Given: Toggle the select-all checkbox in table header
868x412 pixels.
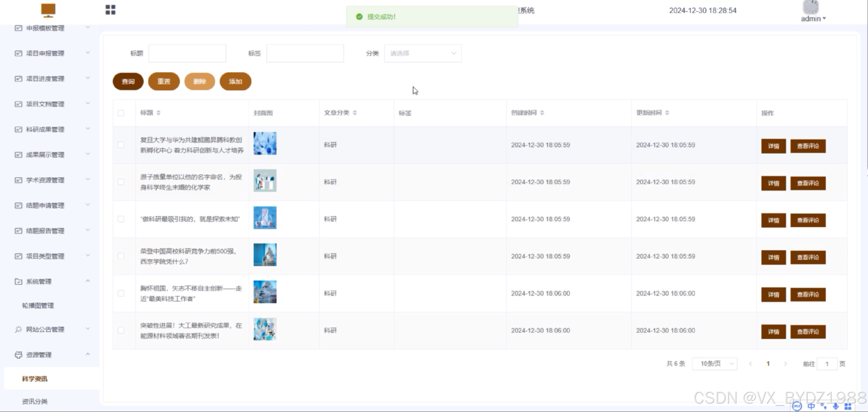Looking at the screenshot, I should pyautogui.click(x=121, y=113).
